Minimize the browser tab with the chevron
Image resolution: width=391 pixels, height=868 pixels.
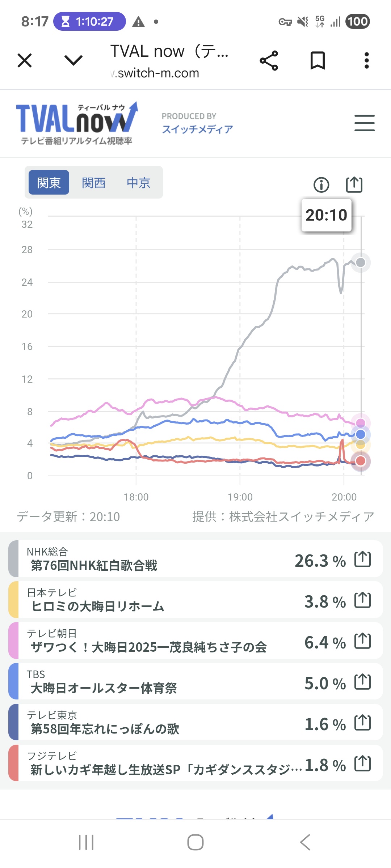tap(73, 60)
